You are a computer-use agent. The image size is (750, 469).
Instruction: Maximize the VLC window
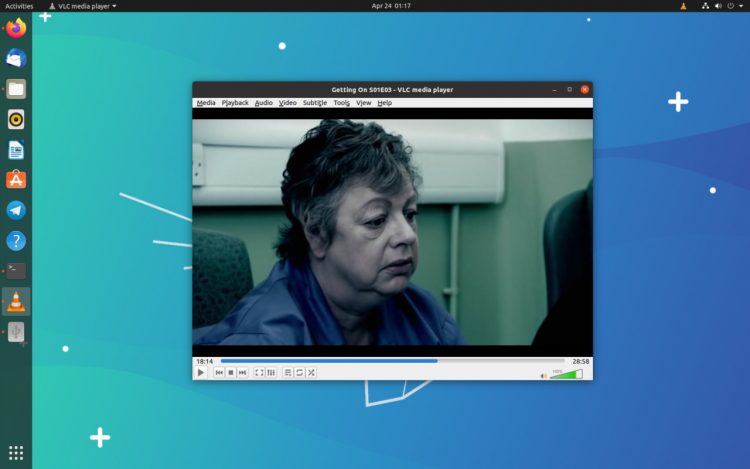tap(569, 89)
